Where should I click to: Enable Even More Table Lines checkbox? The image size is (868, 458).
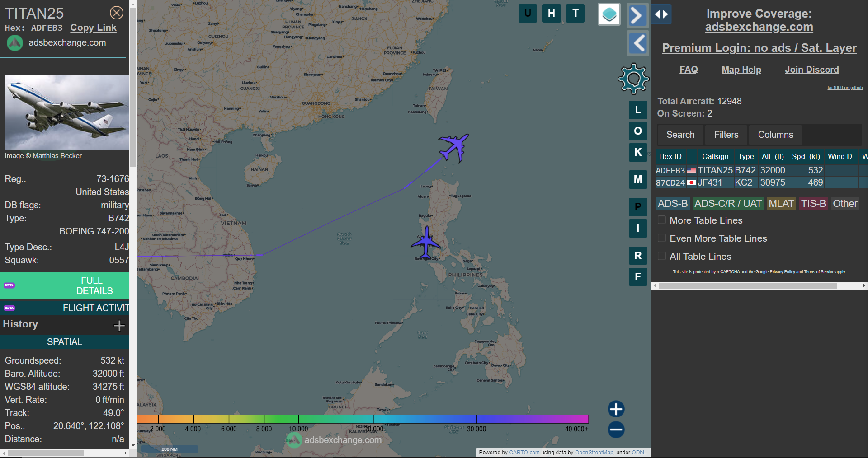coord(662,238)
